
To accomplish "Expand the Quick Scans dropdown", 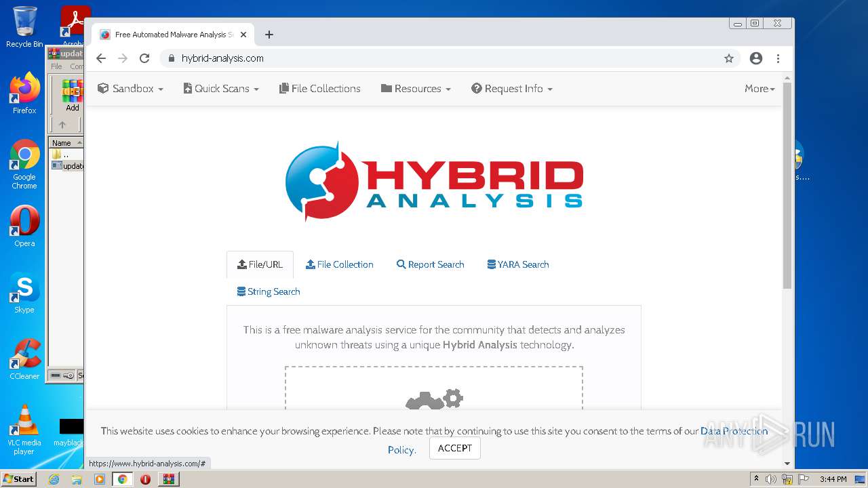I will pos(221,89).
